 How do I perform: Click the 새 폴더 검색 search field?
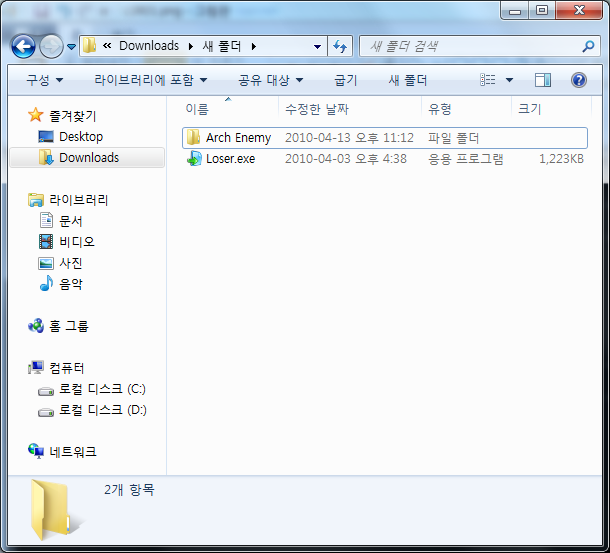473,46
